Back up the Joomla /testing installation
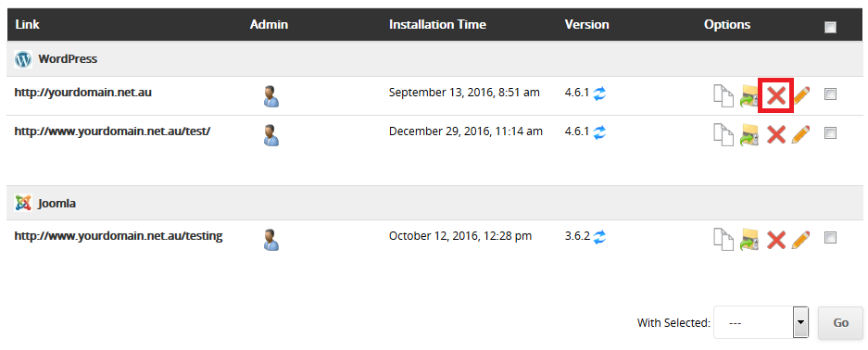The height and width of the screenshot is (350, 868). click(749, 239)
